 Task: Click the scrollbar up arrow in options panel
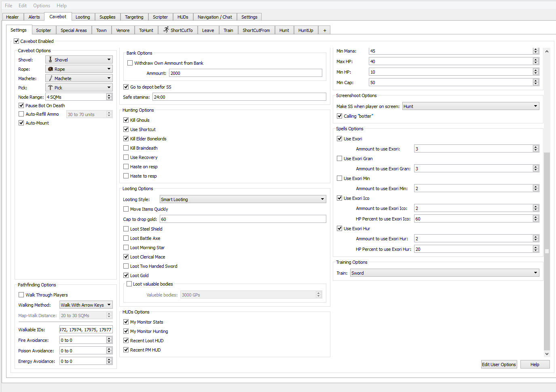coord(547,51)
